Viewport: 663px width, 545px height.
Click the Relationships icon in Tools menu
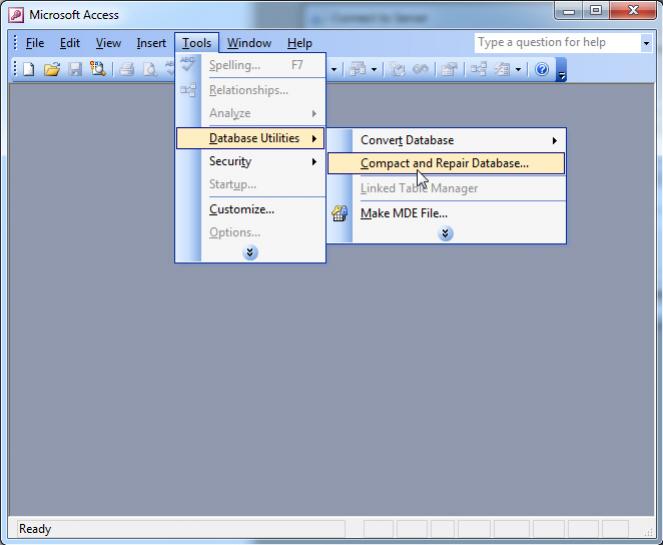[188, 90]
